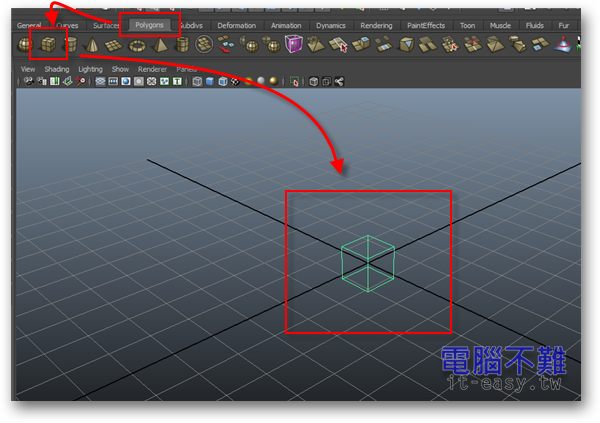Toggle wireframe display in panel toolbar
600x423 pixels.
point(197,81)
